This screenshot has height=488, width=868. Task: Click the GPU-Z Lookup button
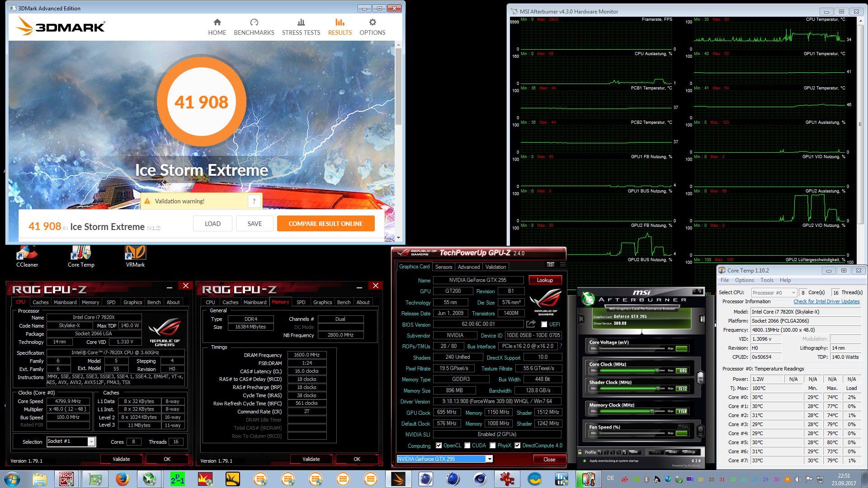pyautogui.click(x=545, y=280)
